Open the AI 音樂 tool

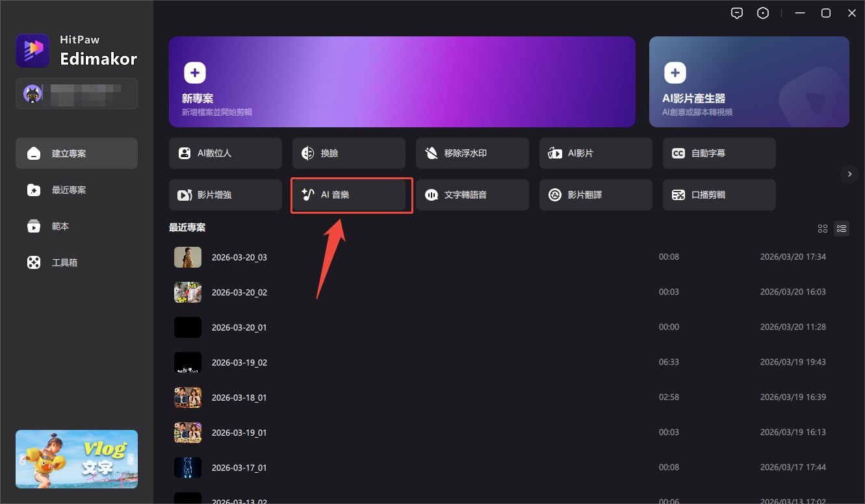[x=351, y=195]
